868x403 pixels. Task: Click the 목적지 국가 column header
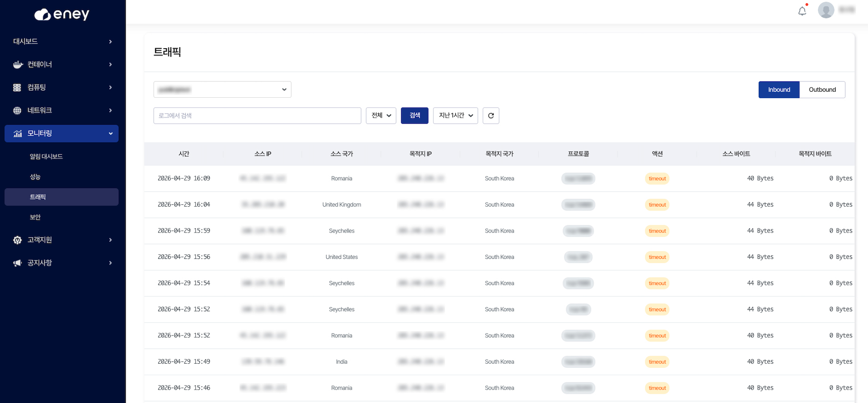point(499,154)
